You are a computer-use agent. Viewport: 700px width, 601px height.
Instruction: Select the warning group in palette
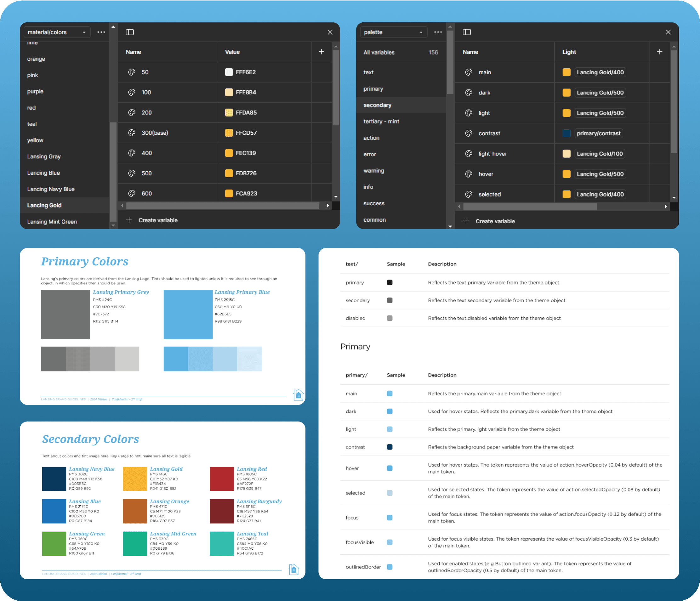(401, 171)
